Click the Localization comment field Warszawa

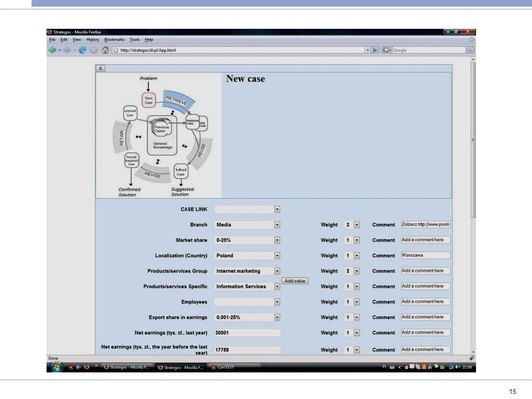click(x=426, y=255)
